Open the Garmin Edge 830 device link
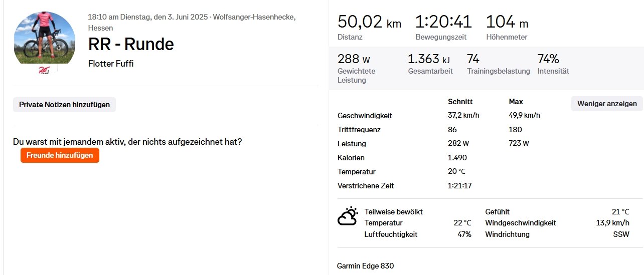This screenshot has width=644, height=275. 365,266
